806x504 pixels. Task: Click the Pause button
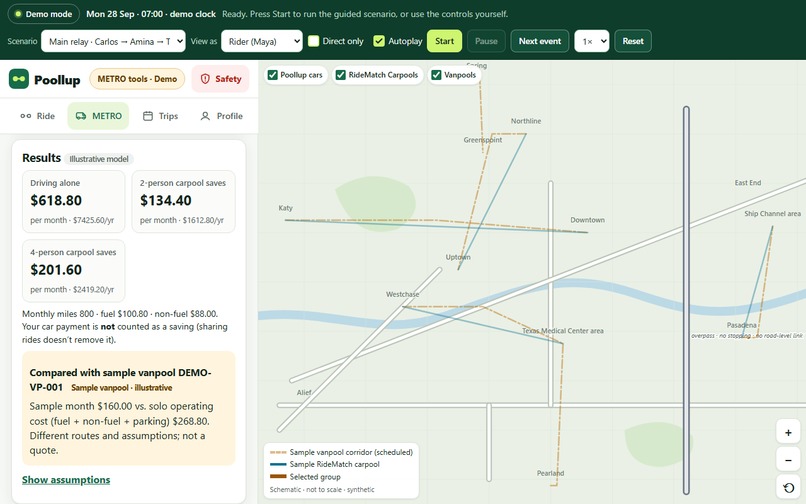tap(486, 41)
